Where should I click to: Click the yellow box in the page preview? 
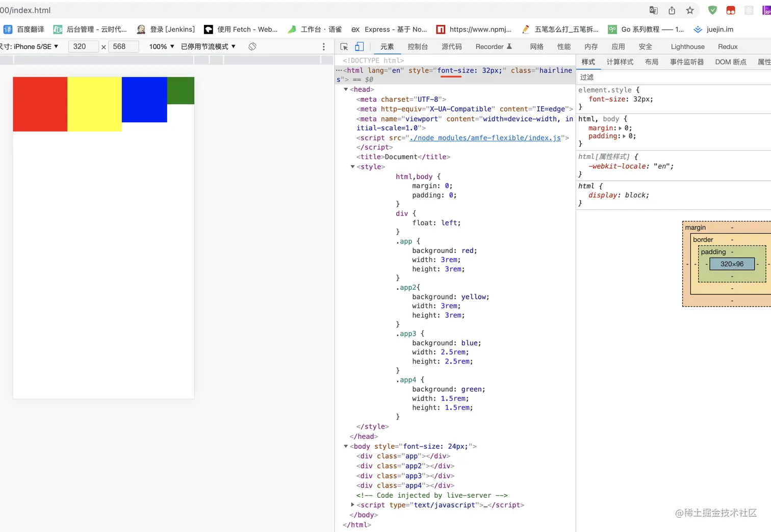point(94,104)
